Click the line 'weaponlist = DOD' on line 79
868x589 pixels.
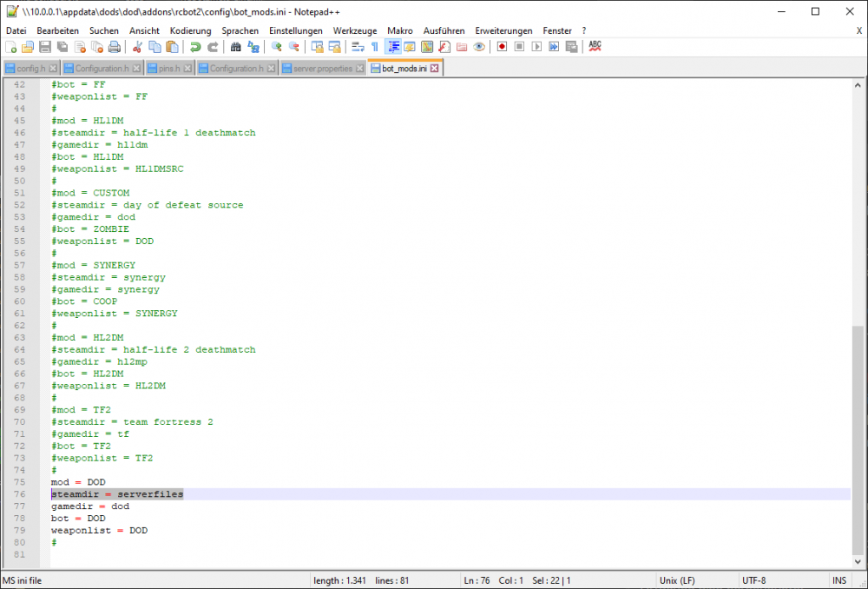pyautogui.click(x=100, y=530)
